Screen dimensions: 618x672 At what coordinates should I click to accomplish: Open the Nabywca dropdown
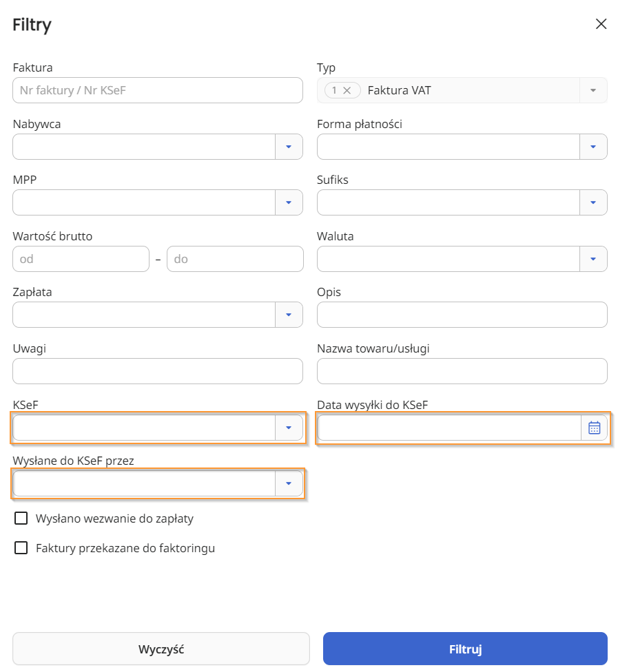[289, 147]
